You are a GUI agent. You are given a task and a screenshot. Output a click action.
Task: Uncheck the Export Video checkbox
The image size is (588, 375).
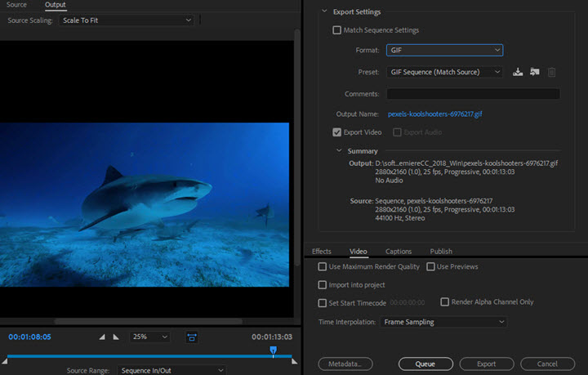tap(337, 132)
